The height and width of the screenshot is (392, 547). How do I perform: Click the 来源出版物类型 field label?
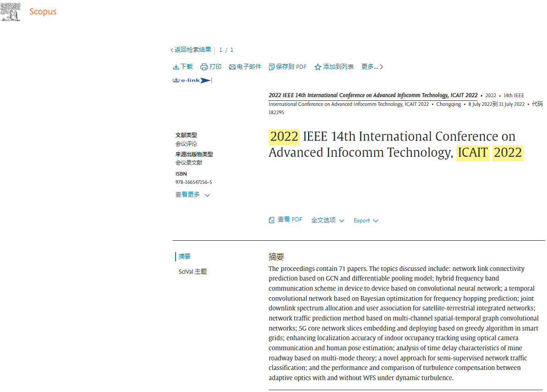(x=194, y=154)
